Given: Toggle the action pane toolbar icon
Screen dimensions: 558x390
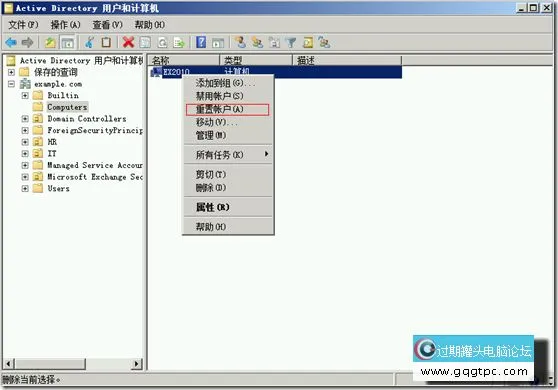Looking at the screenshot, I should [x=218, y=43].
